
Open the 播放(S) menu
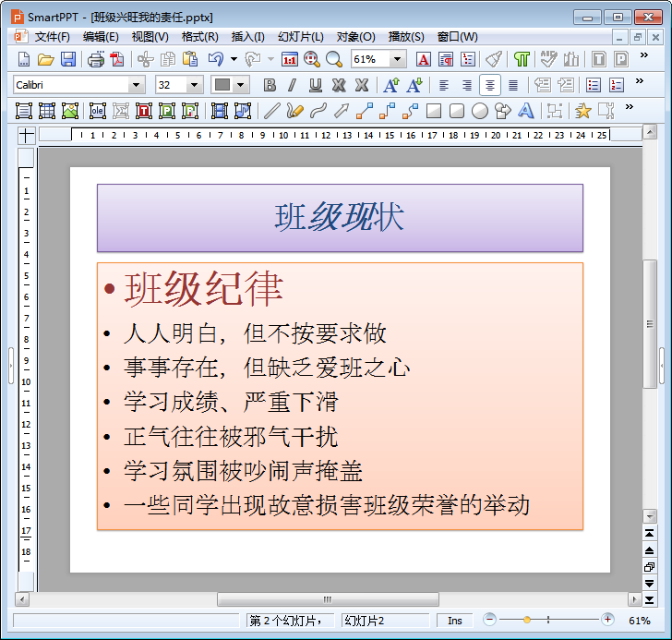[x=406, y=37]
